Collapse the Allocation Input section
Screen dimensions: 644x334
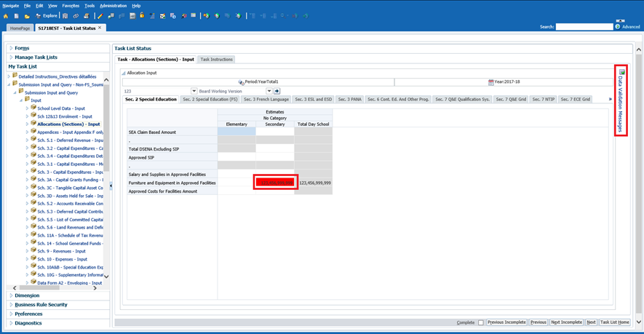point(124,73)
